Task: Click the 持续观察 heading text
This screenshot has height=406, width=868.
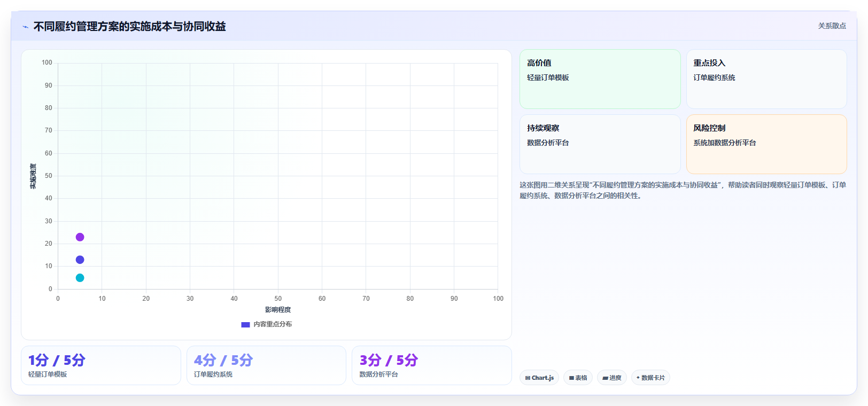Action: [x=543, y=128]
